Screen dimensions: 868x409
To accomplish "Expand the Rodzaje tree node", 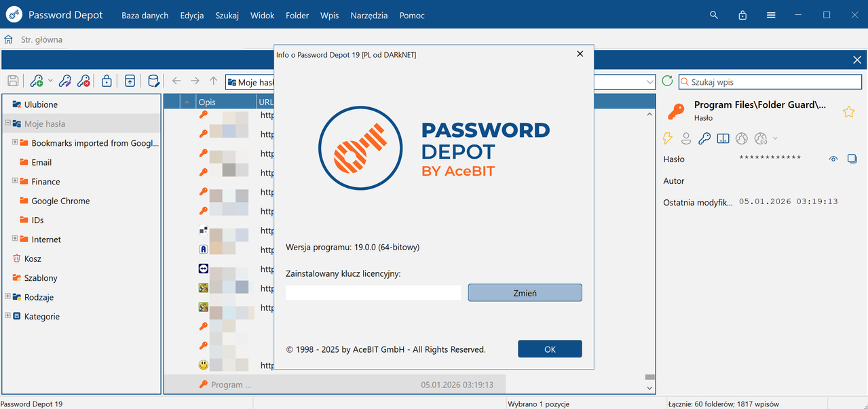I will [7, 296].
